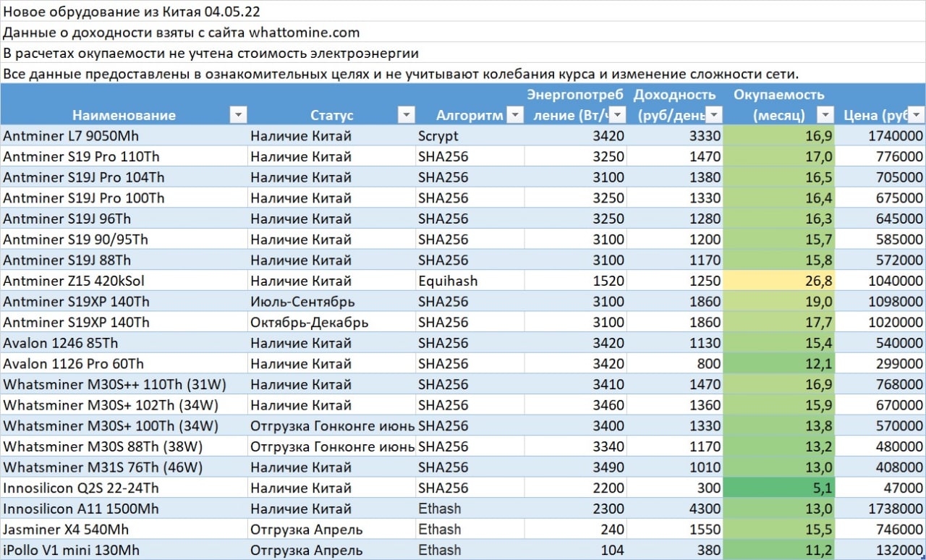Select cell 'Antminer S19 Pro 110Th'
The height and width of the screenshot is (560, 926).
[124, 156]
